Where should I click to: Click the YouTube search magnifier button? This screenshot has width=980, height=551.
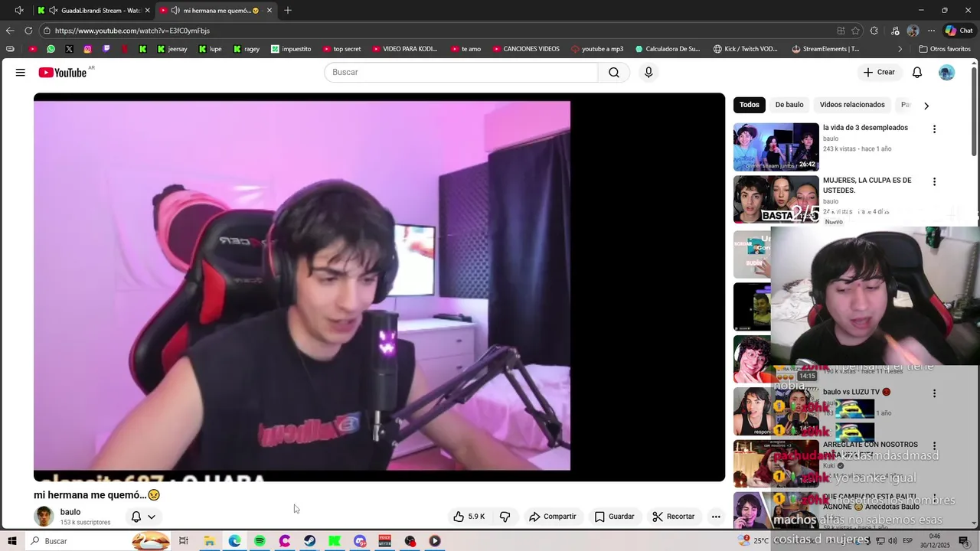614,72
